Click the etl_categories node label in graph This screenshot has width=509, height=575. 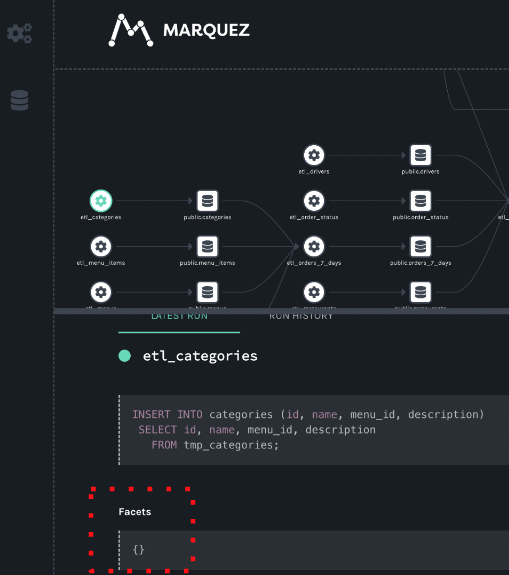pyautogui.click(x=101, y=217)
